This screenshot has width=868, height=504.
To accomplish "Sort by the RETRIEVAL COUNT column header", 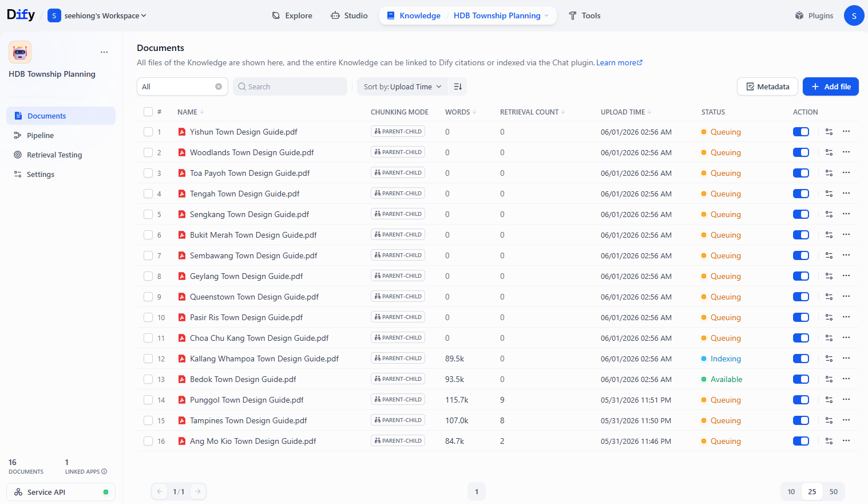I will 533,112.
